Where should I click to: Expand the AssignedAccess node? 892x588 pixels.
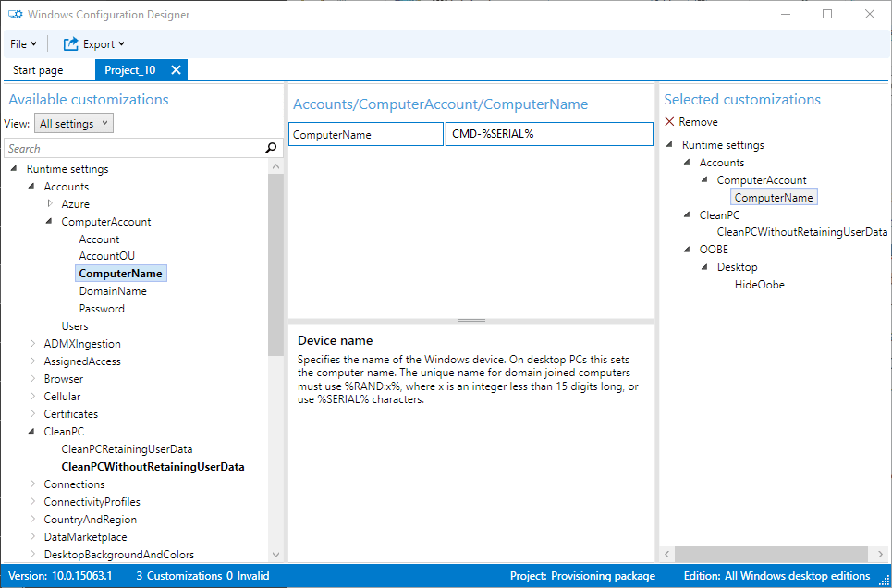[x=32, y=361]
